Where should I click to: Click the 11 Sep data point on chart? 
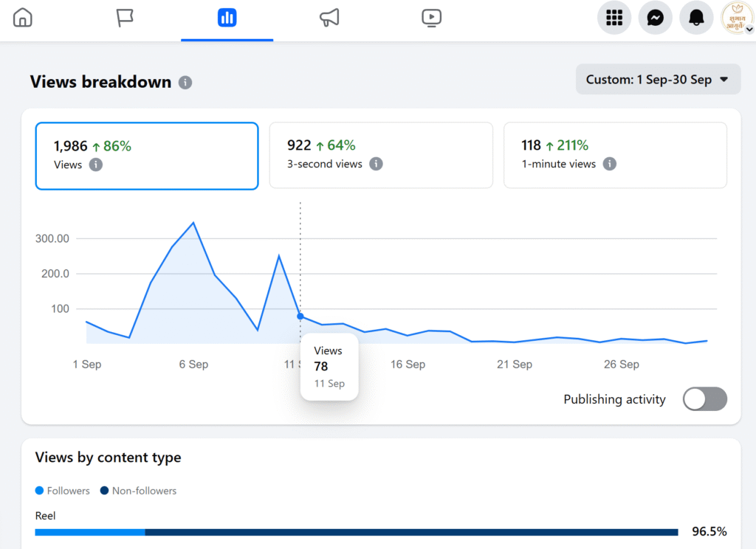pyautogui.click(x=300, y=316)
